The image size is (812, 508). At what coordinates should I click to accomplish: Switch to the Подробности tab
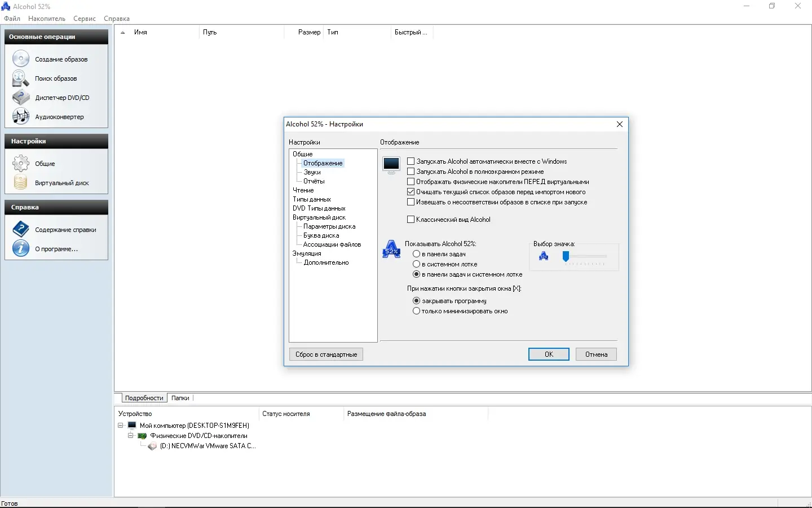[144, 398]
